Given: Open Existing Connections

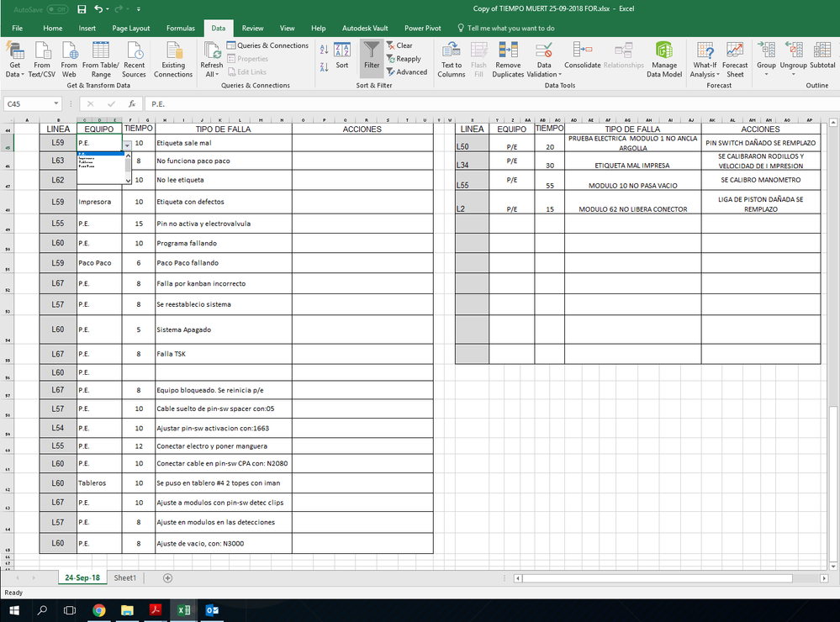Looking at the screenshot, I should coord(173,60).
